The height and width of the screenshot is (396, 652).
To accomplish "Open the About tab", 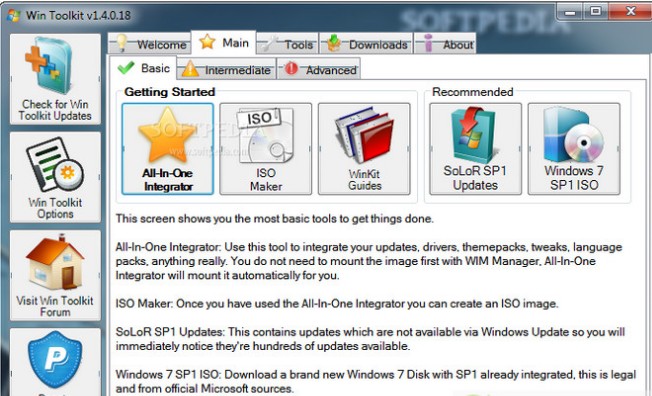I will tap(445, 44).
